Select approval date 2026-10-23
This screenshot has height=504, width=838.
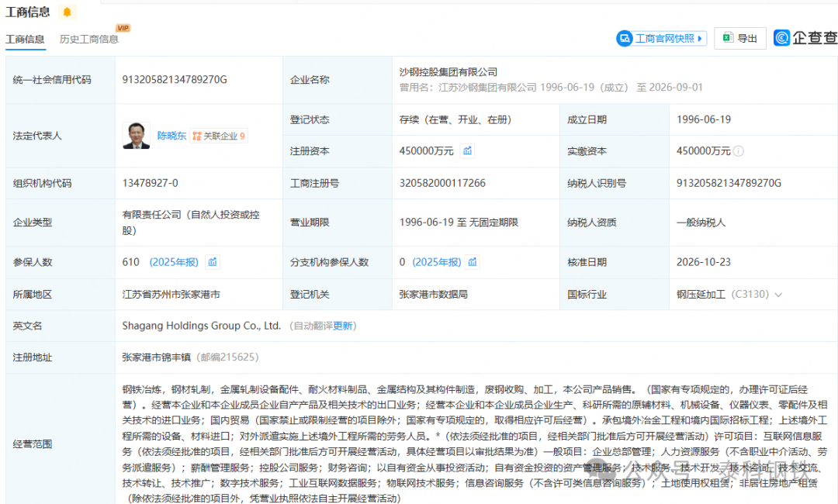[x=703, y=262]
